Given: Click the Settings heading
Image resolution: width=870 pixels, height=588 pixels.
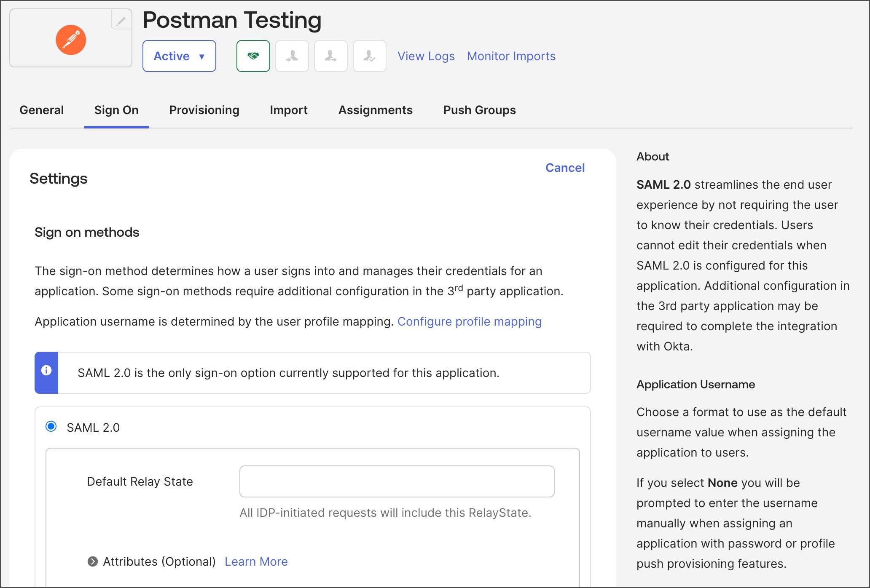Looking at the screenshot, I should pos(59,178).
